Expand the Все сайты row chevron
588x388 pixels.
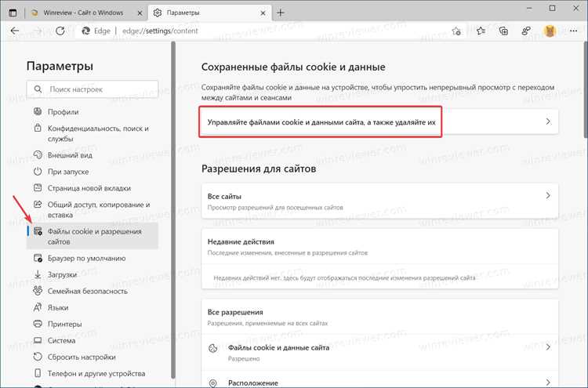[548, 195]
